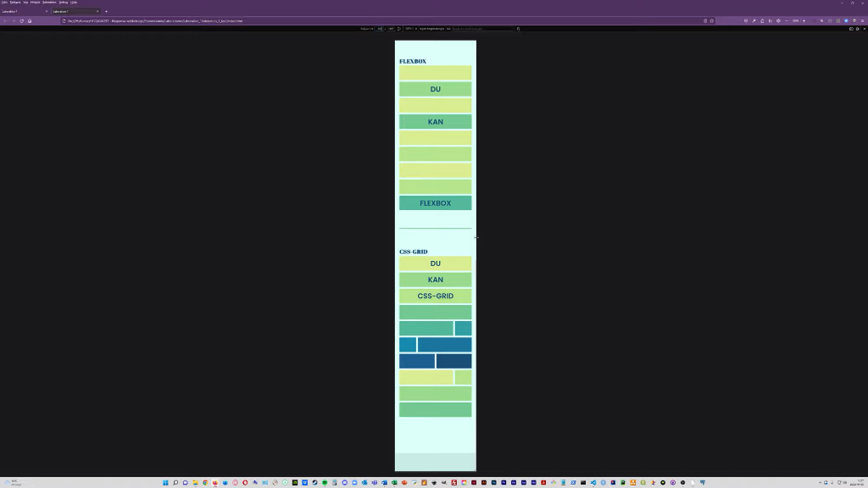Open File Explorer from the taskbar
This screenshot has width=868, height=488.
tap(196, 482)
